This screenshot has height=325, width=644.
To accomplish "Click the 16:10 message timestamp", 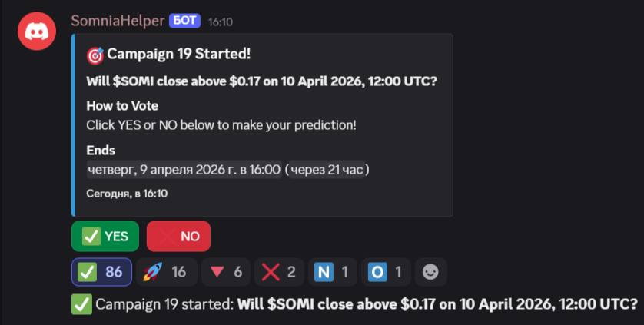I will [x=221, y=22].
